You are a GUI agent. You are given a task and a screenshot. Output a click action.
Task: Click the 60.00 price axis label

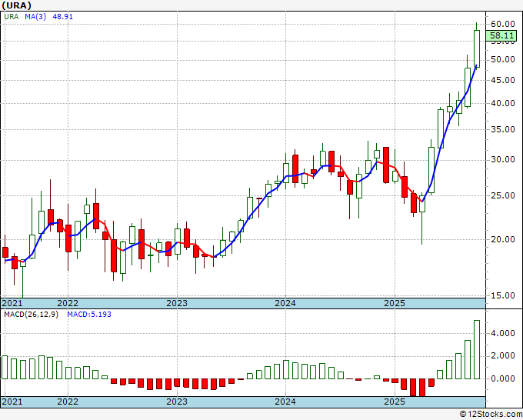pyautogui.click(x=503, y=24)
